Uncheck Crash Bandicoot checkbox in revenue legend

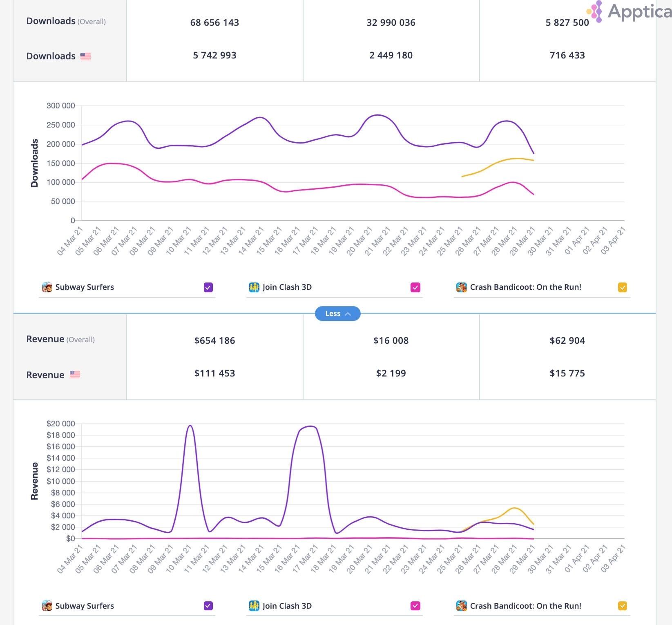click(623, 606)
